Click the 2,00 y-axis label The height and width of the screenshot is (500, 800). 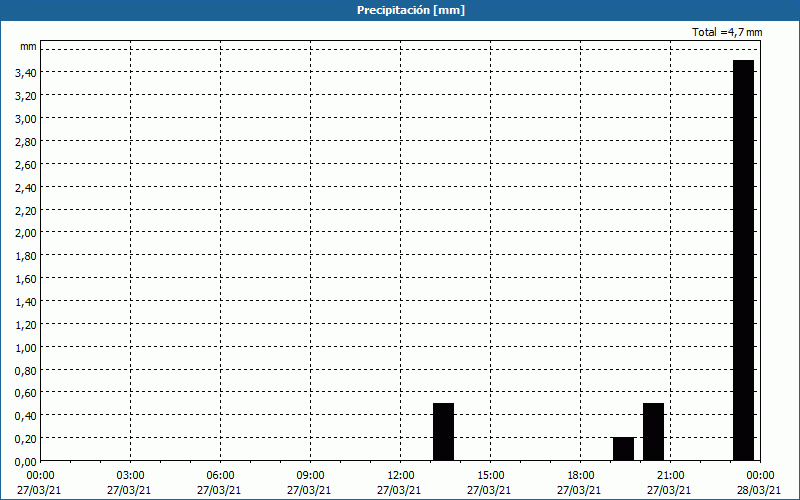[26, 233]
